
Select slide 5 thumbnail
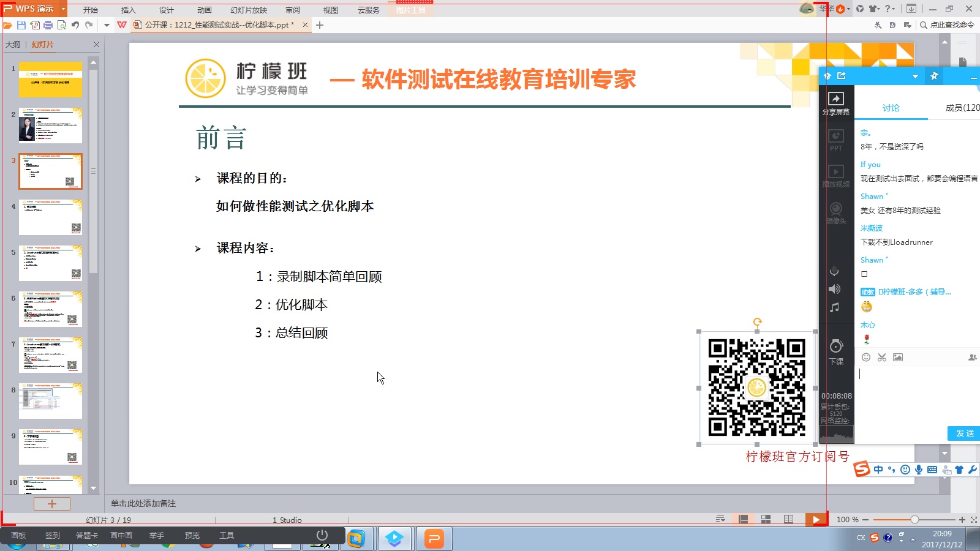50,263
